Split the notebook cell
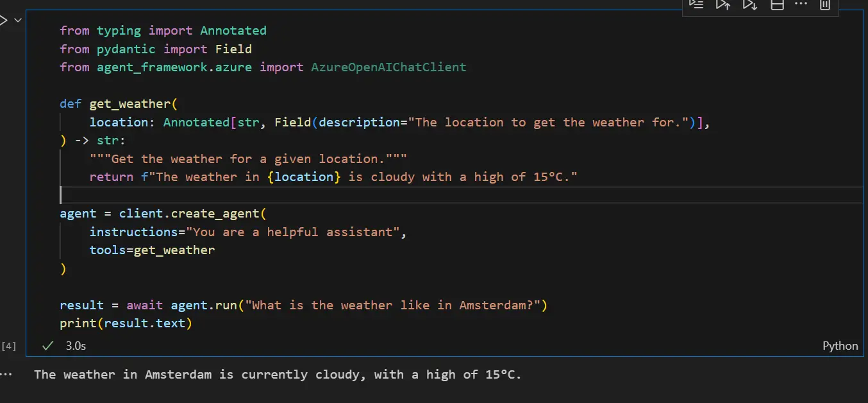The width and height of the screenshot is (868, 403). tap(777, 5)
